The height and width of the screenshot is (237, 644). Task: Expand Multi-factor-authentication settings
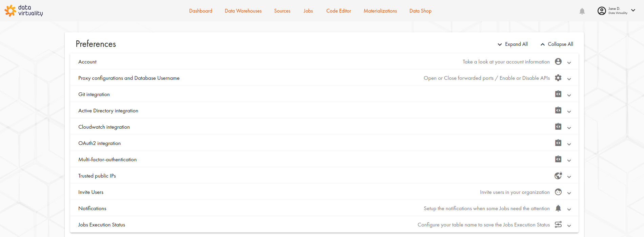(569, 161)
